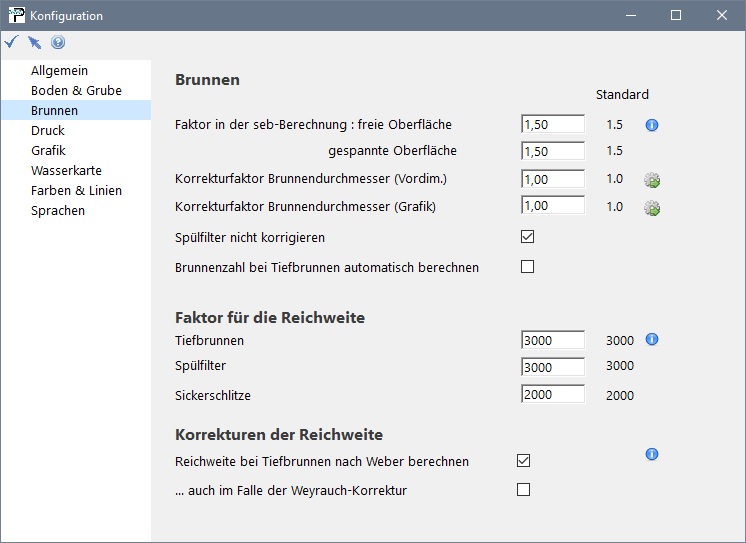
Task: Go to the Wasserkarte settings
Action: coord(66,171)
